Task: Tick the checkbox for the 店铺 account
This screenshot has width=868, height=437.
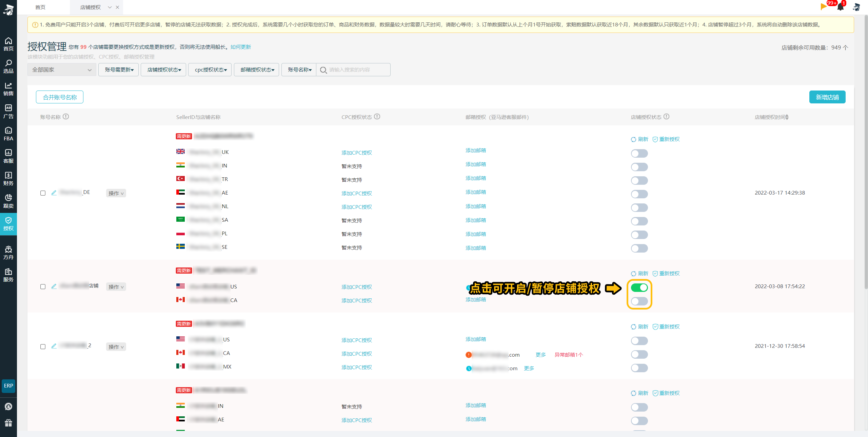Action: pos(43,286)
